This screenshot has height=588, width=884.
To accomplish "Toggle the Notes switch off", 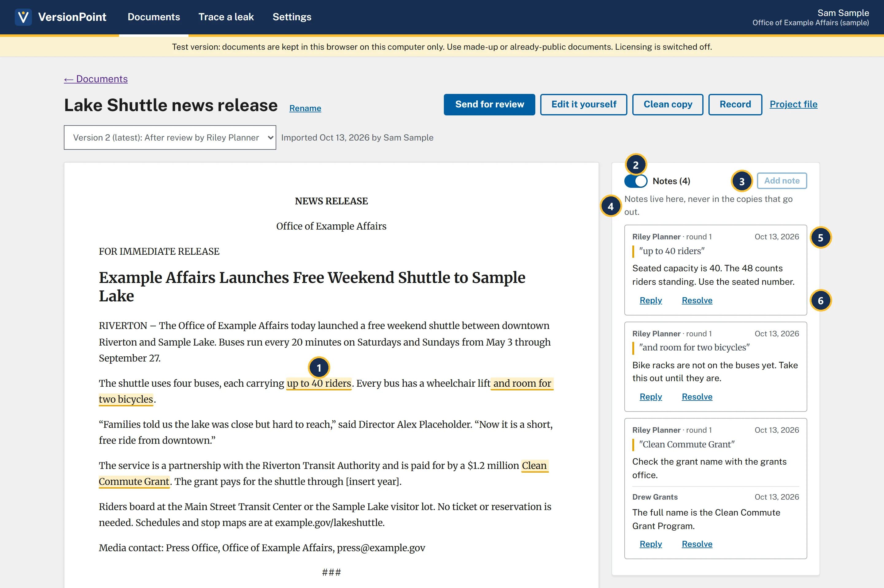I will [x=636, y=181].
